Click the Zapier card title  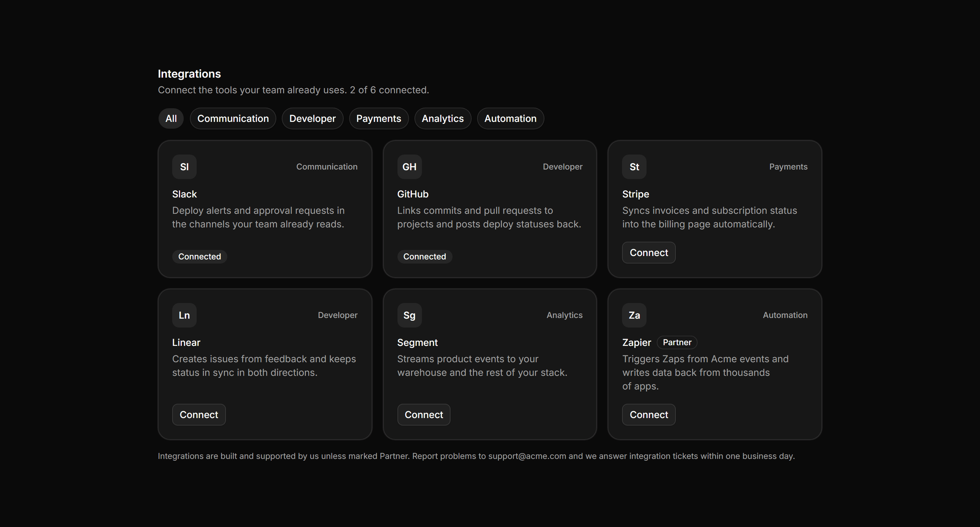pos(636,342)
